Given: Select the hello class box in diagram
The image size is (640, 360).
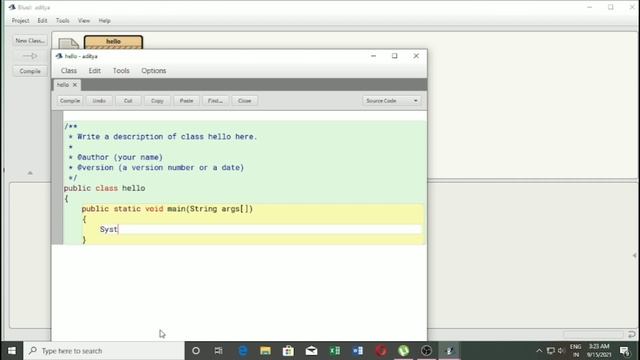Looking at the screenshot, I should [113, 42].
